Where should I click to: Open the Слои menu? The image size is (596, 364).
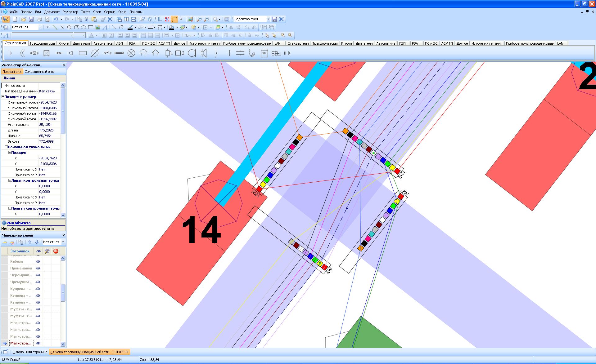97,12
